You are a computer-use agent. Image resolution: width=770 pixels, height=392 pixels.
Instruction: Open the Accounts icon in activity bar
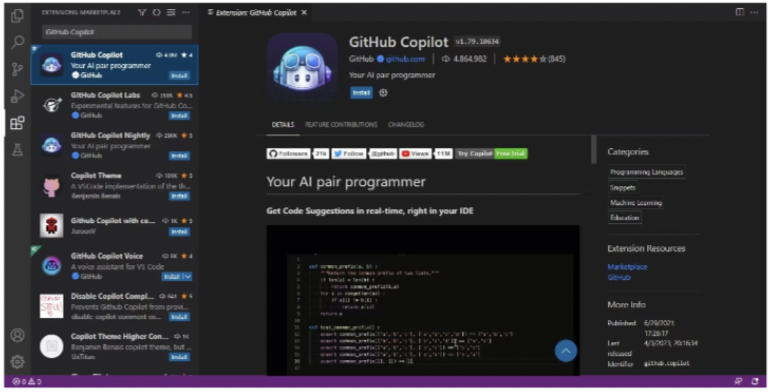[x=17, y=335]
